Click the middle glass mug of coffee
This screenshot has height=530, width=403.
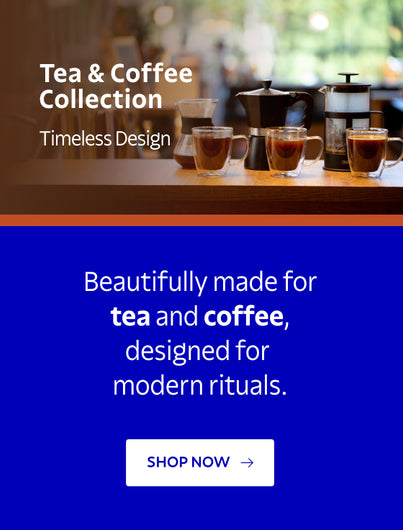292,152
